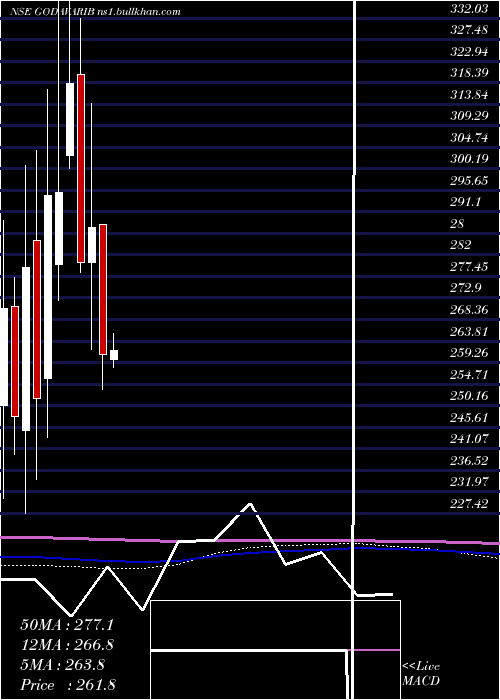Screen dimensions: 500x700
Task: Select the 309.29 price axis label
Action: point(469,116)
